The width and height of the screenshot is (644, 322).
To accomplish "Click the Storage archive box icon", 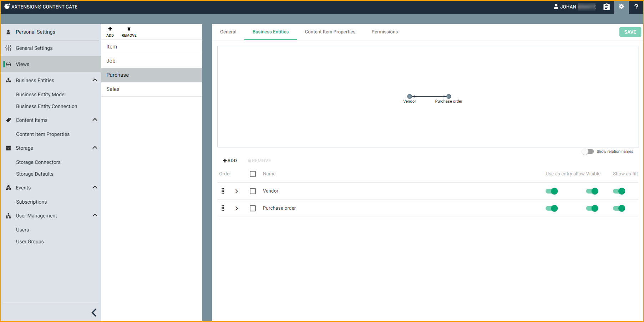I will (x=8, y=148).
